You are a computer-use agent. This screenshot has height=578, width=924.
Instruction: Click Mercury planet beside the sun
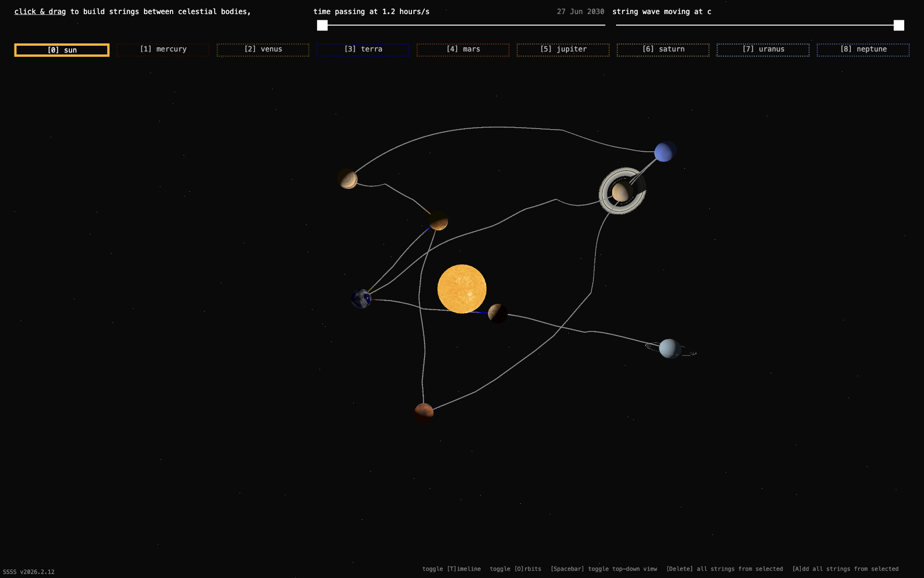click(497, 313)
